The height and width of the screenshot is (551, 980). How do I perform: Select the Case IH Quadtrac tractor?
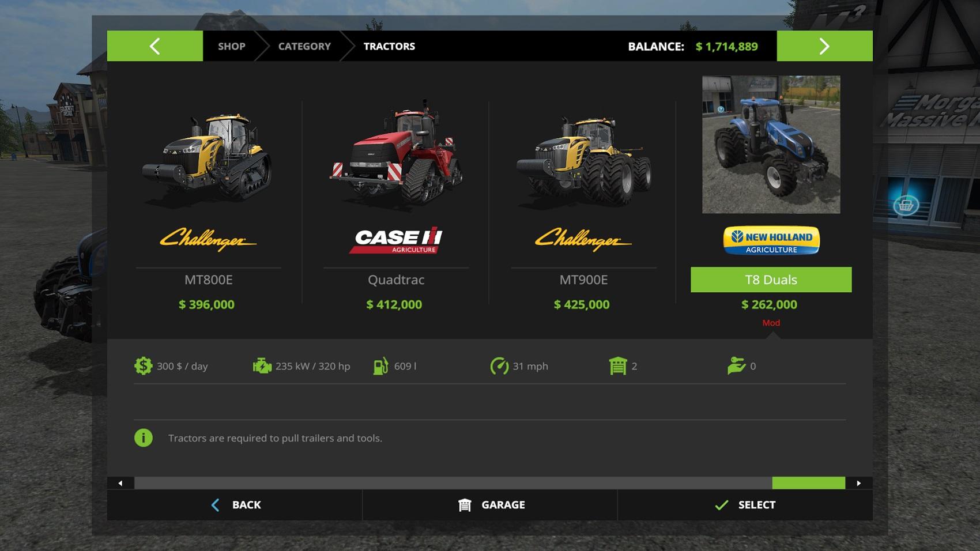tap(396, 202)
